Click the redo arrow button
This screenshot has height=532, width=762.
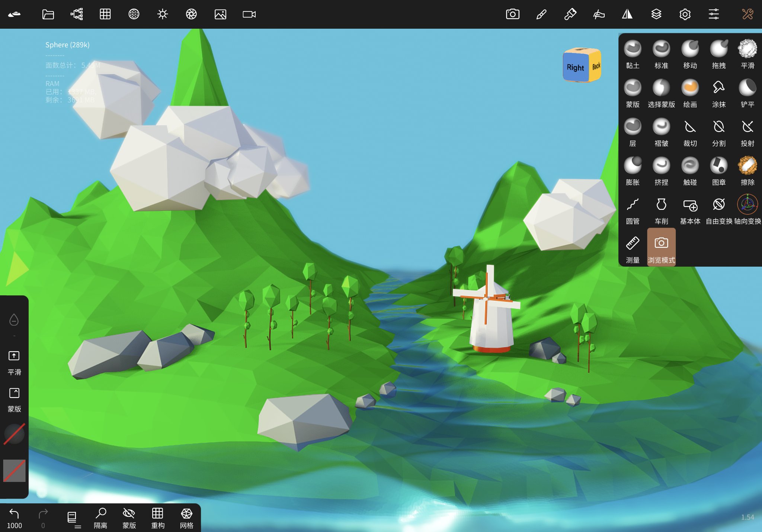tap(43, 518)
